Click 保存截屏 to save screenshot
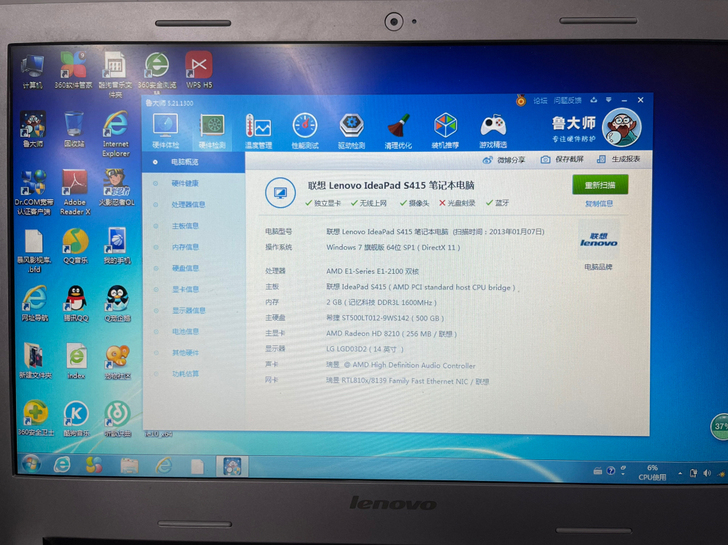 (x=562, y=159)
